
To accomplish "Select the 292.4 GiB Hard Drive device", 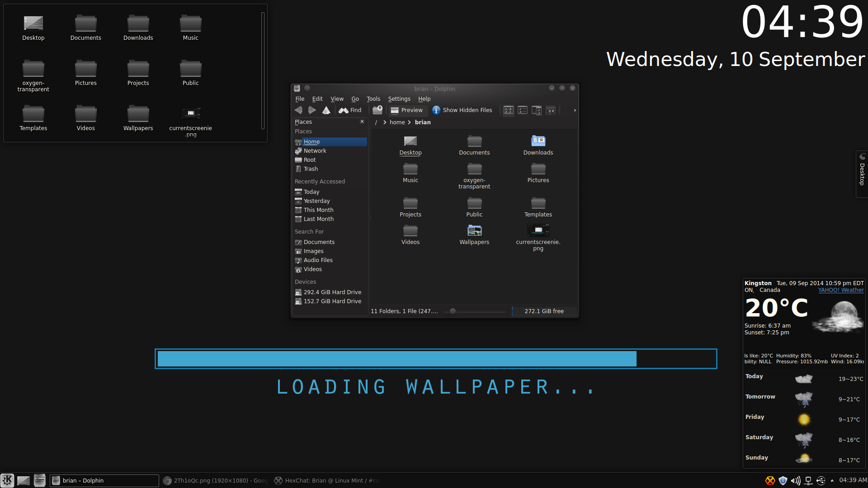I will coord(331,292).
